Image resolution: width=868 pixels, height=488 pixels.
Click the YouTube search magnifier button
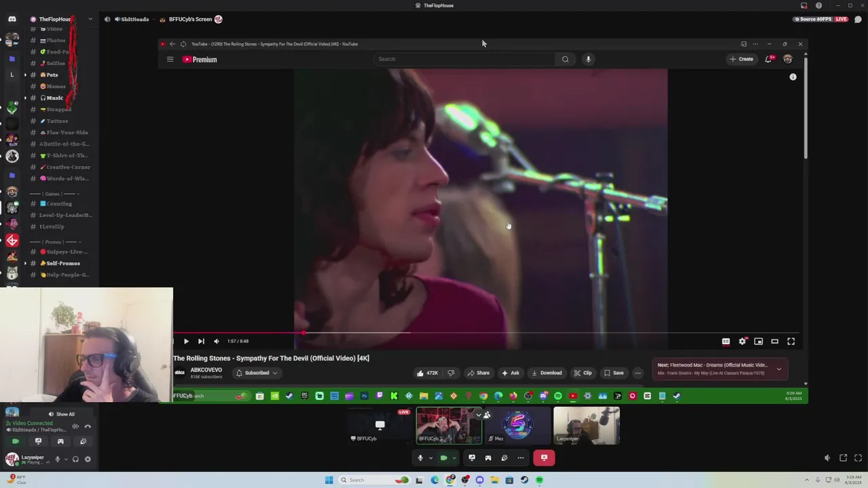click(x=565, y=59)
